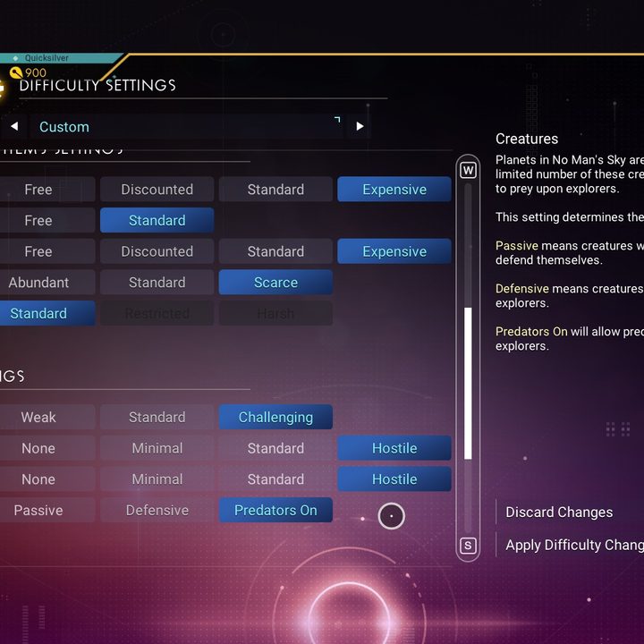The width and height of the screenshot is (644, 644).
Task: Select Minimal in row directly above Passive
Action: (157, 479)
